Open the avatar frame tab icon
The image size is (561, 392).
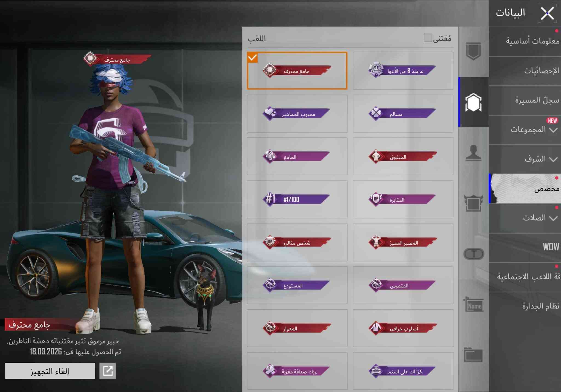[473, 203]
